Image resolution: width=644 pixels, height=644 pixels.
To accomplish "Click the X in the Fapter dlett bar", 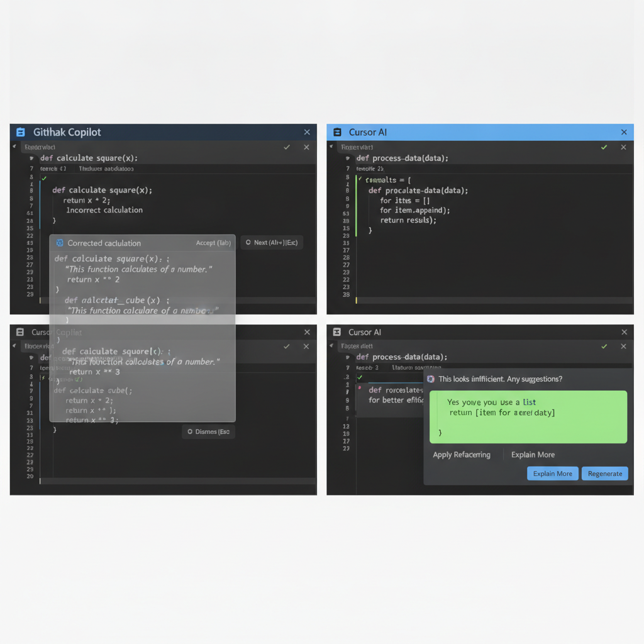I will 623,347.
